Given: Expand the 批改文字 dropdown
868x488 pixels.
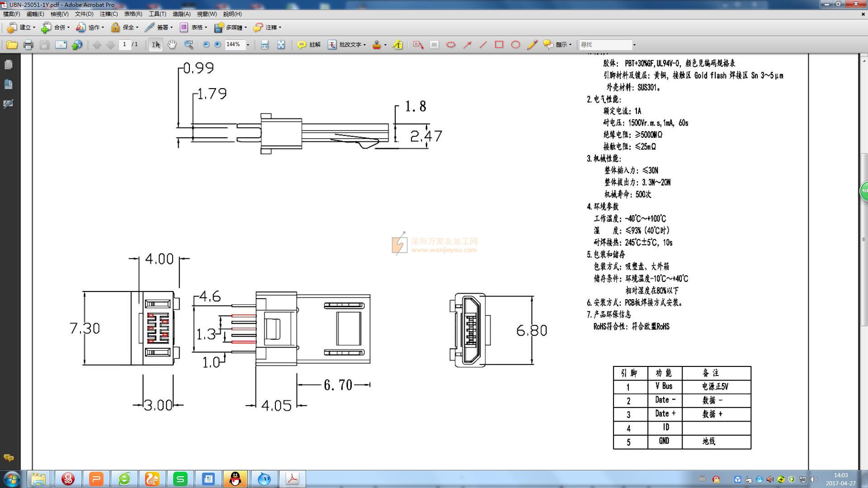Looking at the screenshot, I should tap(364, 45).
